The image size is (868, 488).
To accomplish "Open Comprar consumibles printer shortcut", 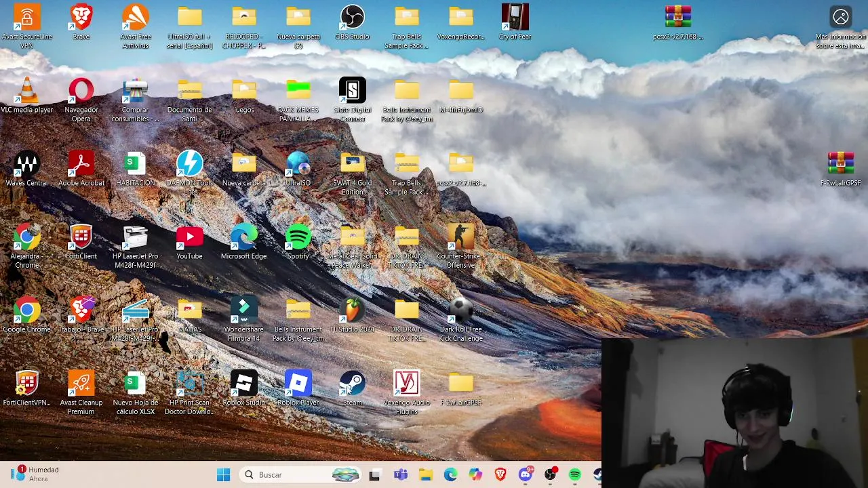I will [x=136, y=99].
